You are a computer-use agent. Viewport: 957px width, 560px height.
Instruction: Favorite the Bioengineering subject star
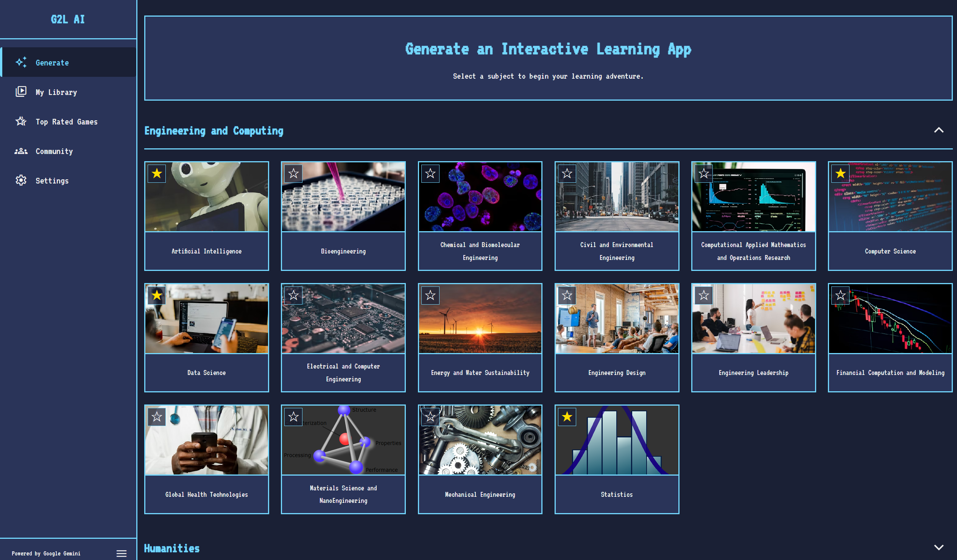[293, 174]
